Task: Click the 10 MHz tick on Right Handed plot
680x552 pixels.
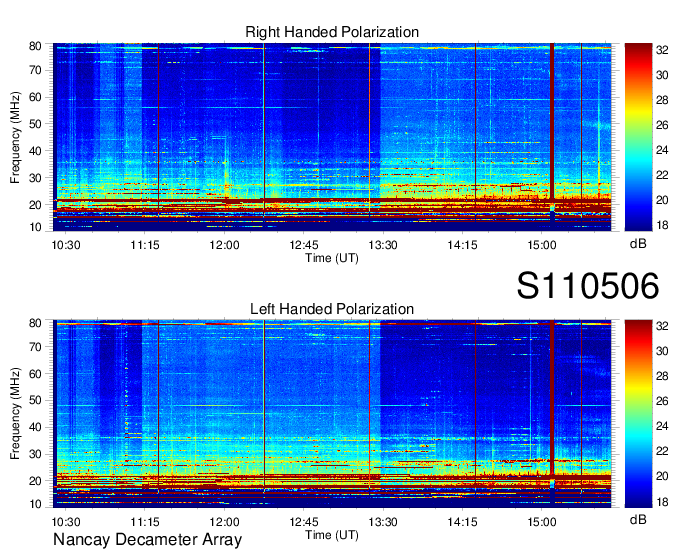Action: click(x=35, y=227)
